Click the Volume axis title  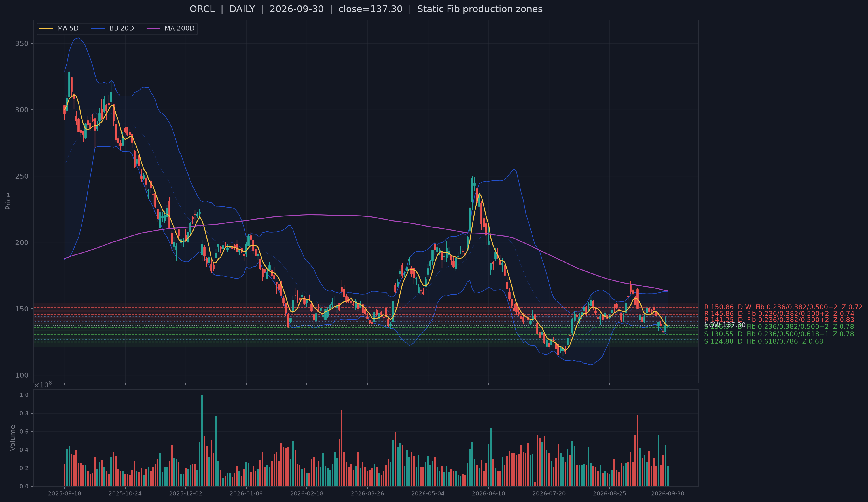[12, 438]
